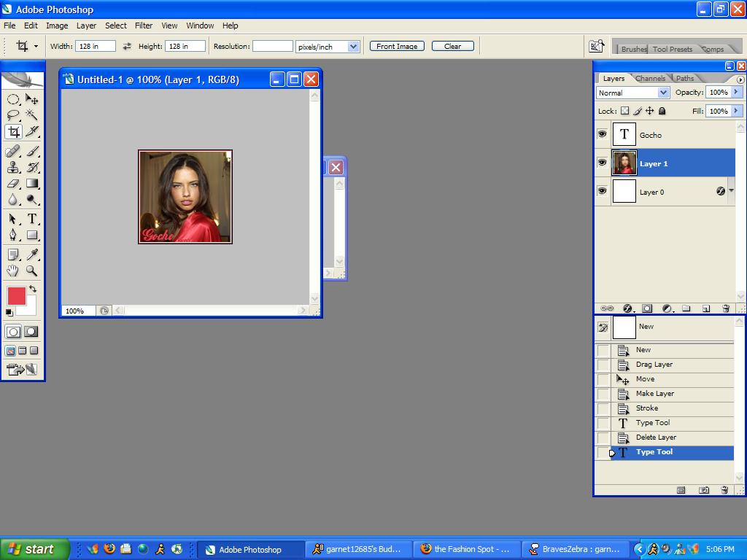This screenshot has height=560, width=747.
Task: Open the Filter menu
Action: point(144,26)
